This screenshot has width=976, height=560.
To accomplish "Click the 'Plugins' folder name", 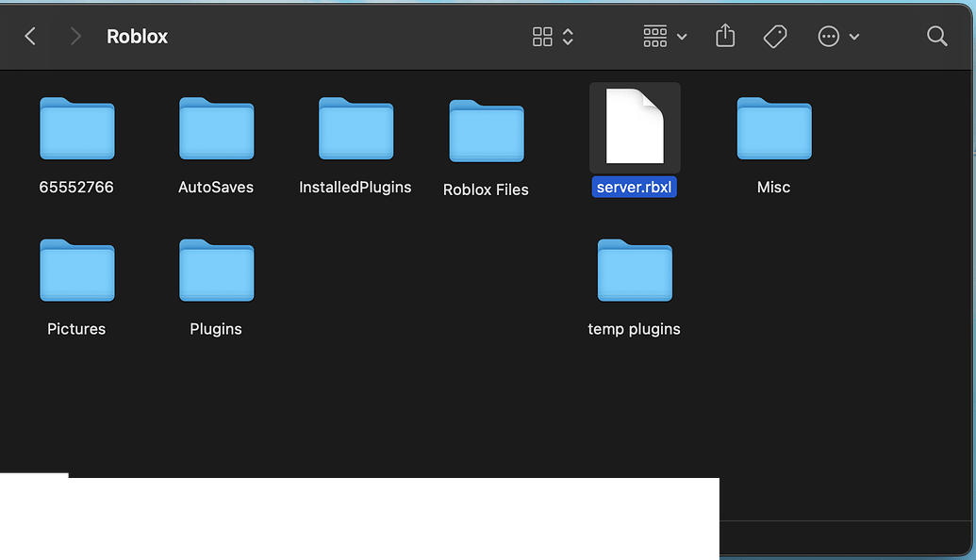I will (x=216, y=329).
